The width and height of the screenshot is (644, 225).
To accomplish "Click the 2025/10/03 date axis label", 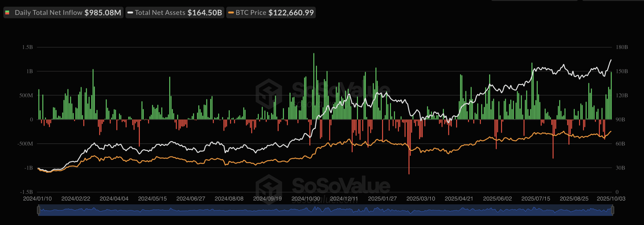I will pos(611,199).
